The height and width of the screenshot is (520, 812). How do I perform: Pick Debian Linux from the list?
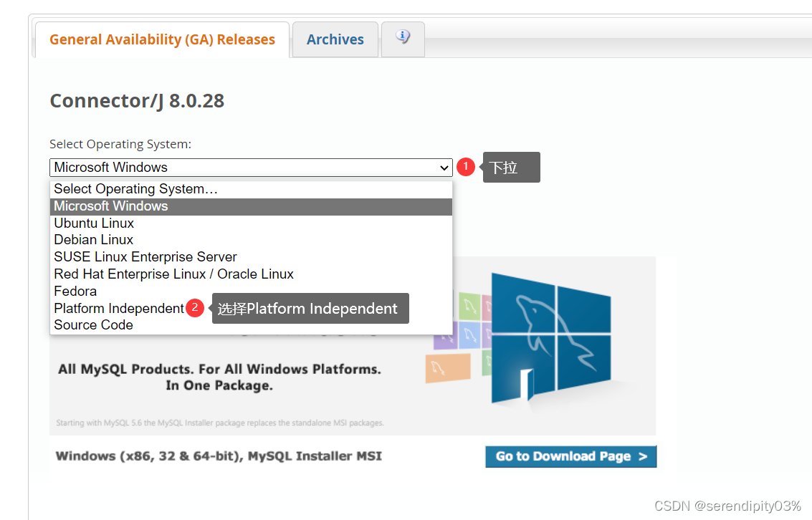coord(251,239)
